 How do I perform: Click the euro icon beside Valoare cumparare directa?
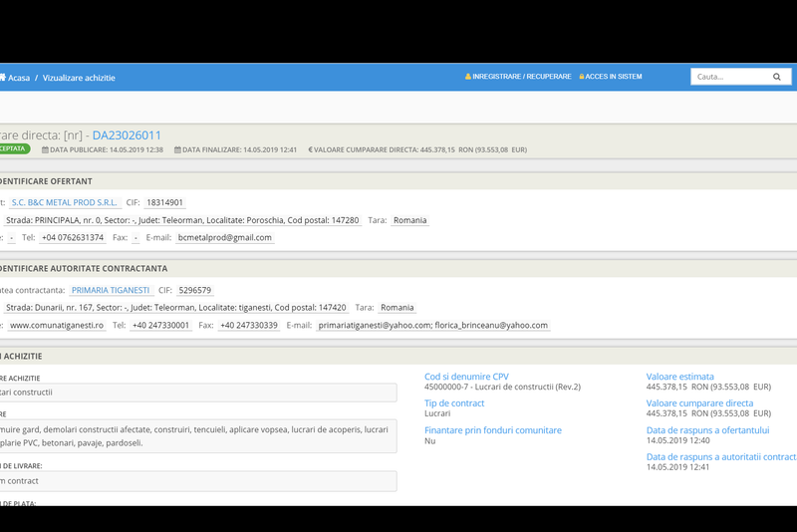(311, 149)
